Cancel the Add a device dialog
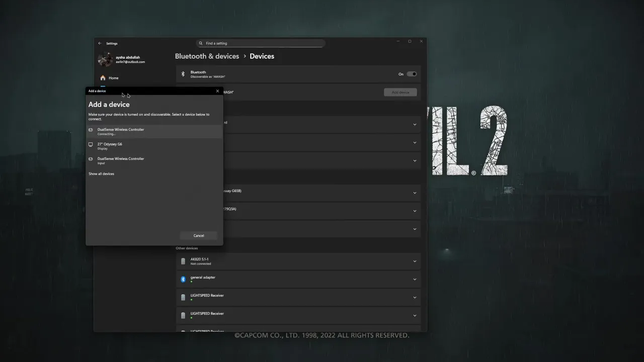Image resolution: width=644 pixels, height=362 pixels. tap(199, 235)
